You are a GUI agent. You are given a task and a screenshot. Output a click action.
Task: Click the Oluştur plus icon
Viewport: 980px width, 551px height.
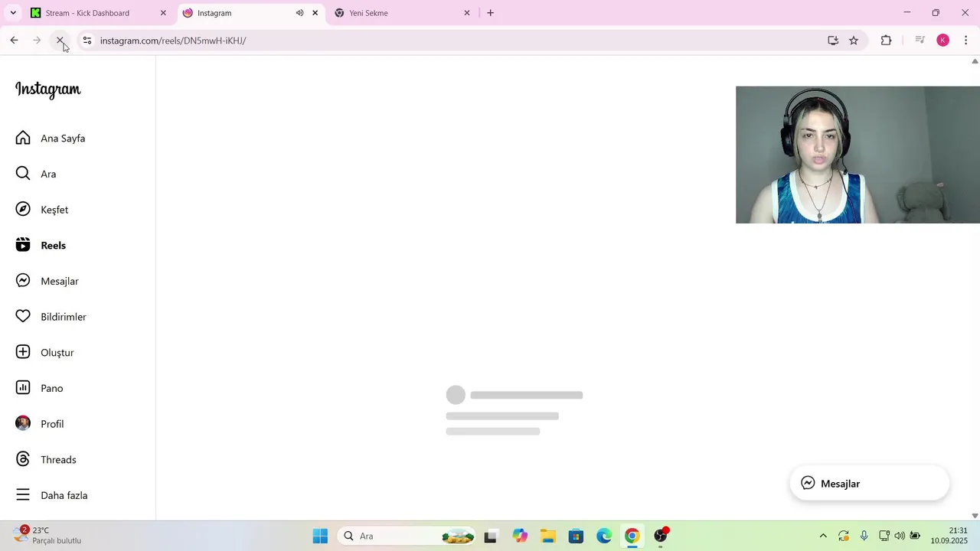(23, 352)
